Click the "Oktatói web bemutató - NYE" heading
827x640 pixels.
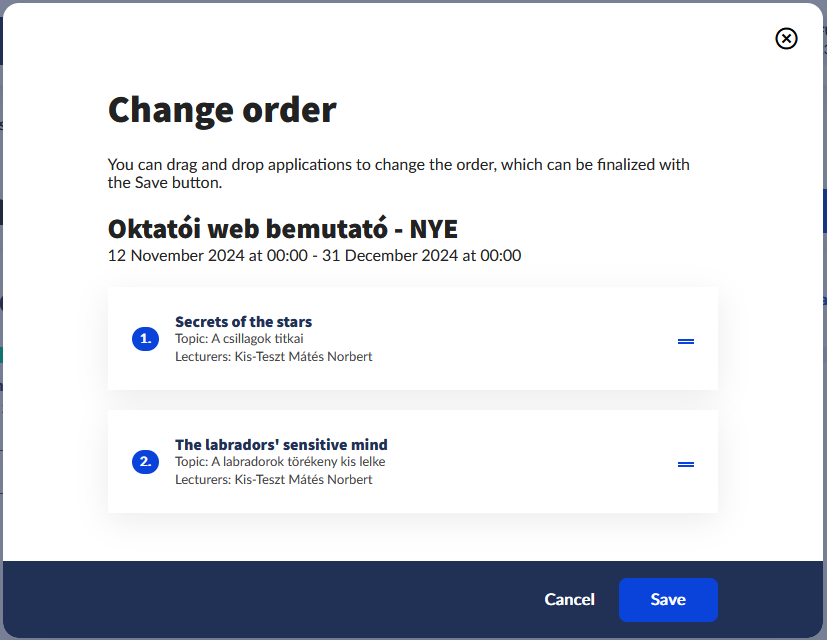pos(282,229)
